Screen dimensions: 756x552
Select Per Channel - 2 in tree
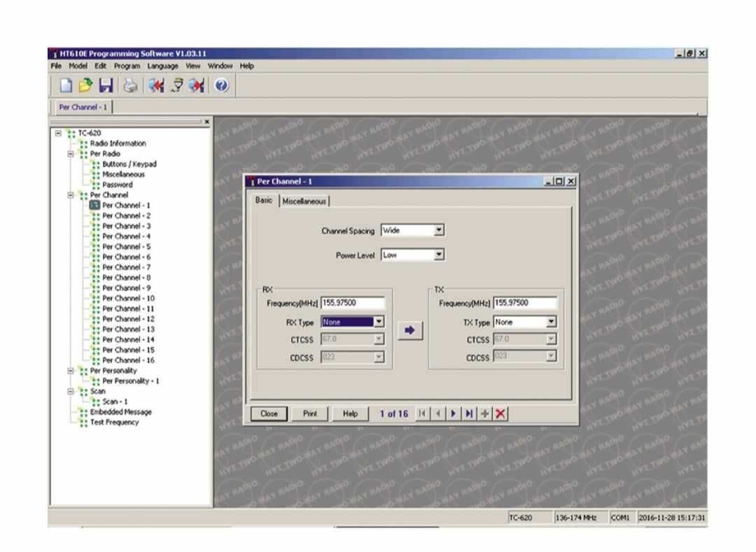pos(126,215)
